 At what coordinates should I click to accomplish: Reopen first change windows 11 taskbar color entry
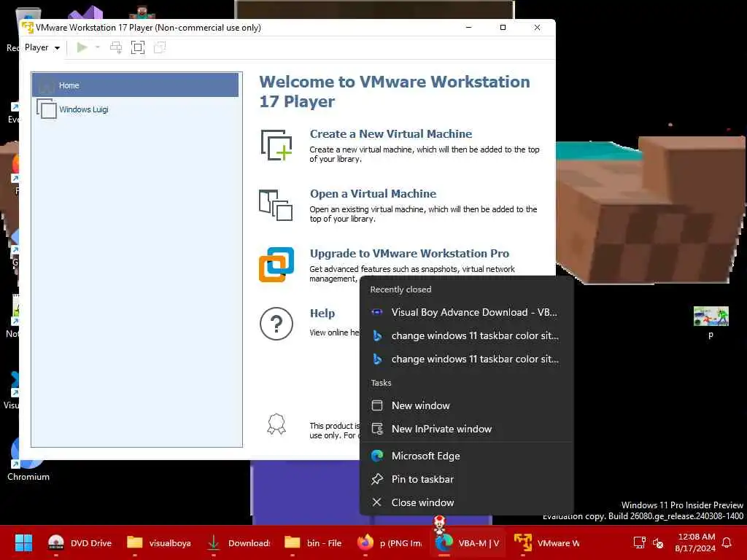point(466,335)
